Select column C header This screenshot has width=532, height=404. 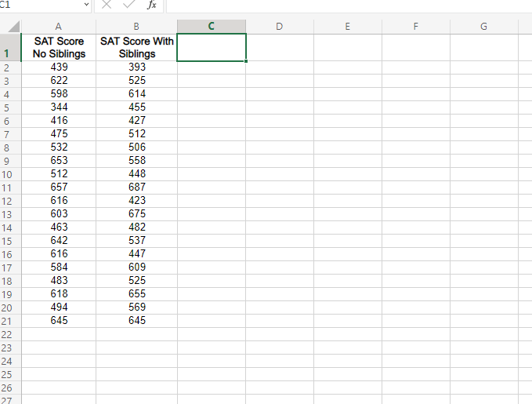point(212,27)
